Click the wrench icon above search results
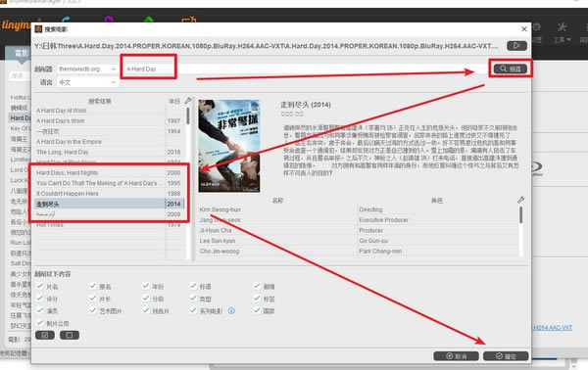Viewport: 588px width, 370px height. click(188, 101)
